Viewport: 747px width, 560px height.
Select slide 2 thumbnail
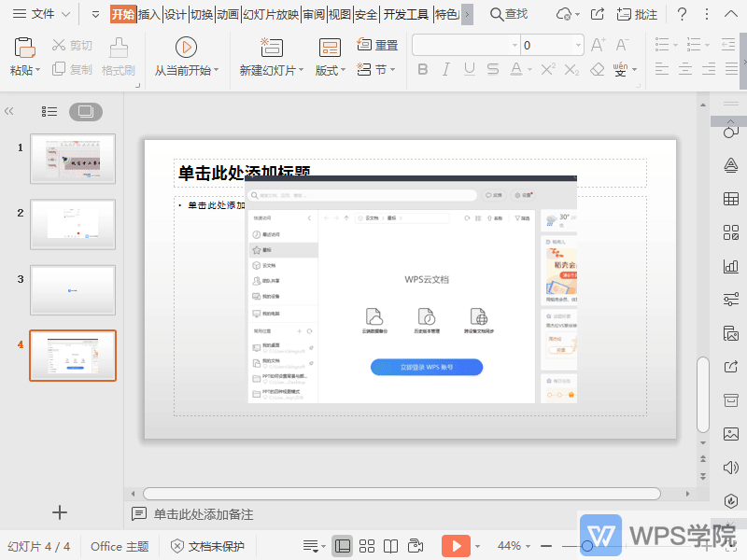coord(72,224)
